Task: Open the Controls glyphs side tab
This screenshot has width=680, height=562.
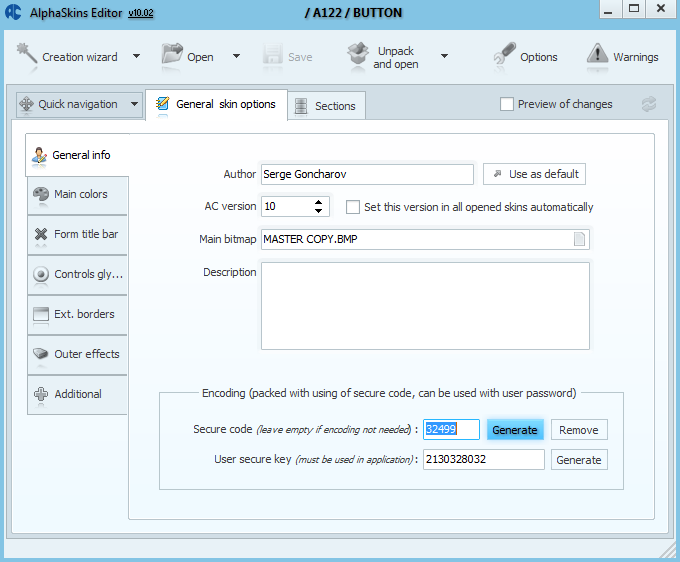Action: click(x=77, y=274)
